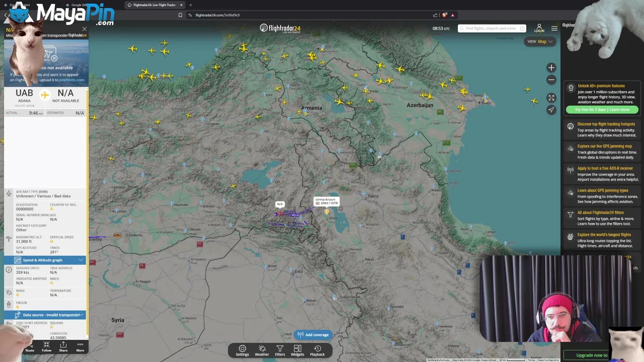644x362 pixels.
Task: Open Playback in bottom toolbar
Action: coord(317,350)
